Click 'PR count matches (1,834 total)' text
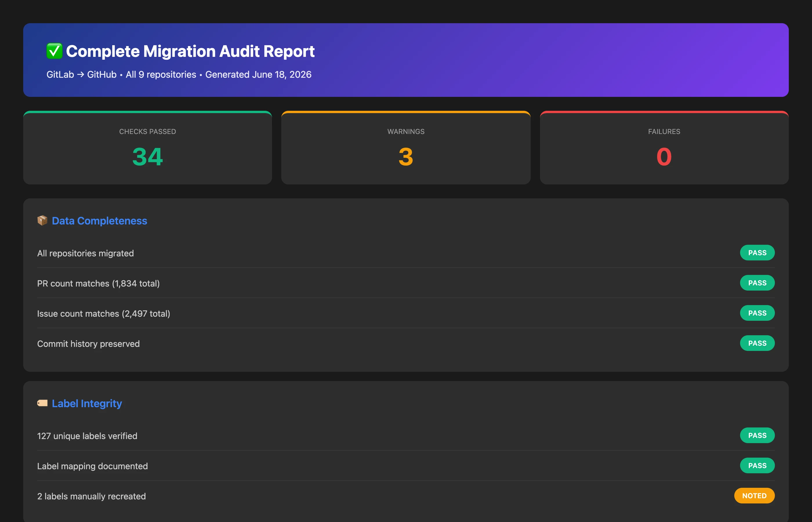This screenshot has height=522, width=812. pyautogui.click(x=98, y=283)
